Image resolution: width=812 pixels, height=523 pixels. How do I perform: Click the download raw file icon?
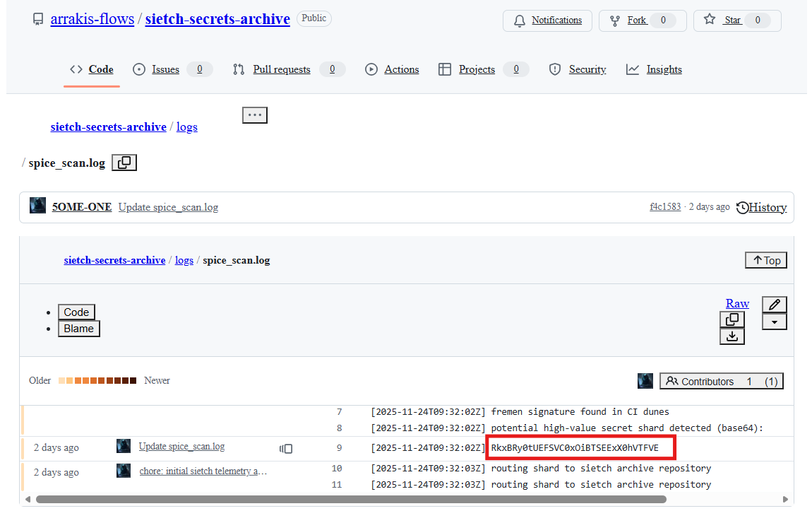pos(732,336)
